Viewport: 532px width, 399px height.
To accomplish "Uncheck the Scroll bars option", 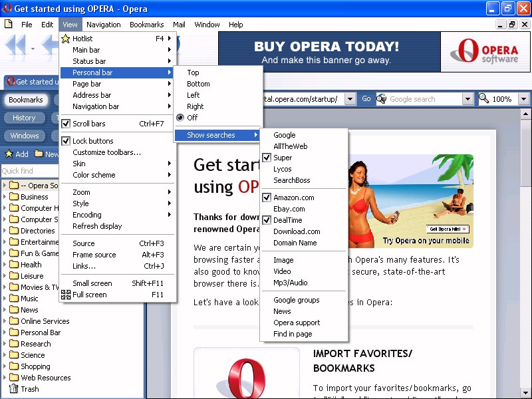I will tap(66, 124).
